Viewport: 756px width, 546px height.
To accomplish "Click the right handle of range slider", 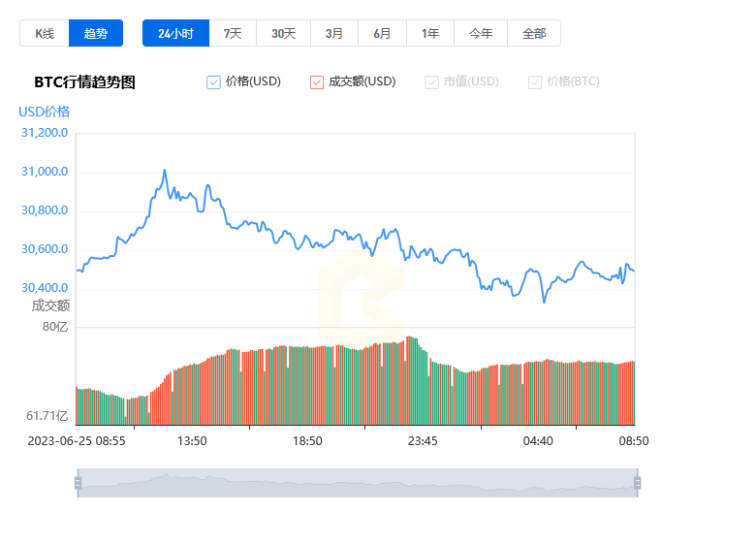I will tap(637, 483).
